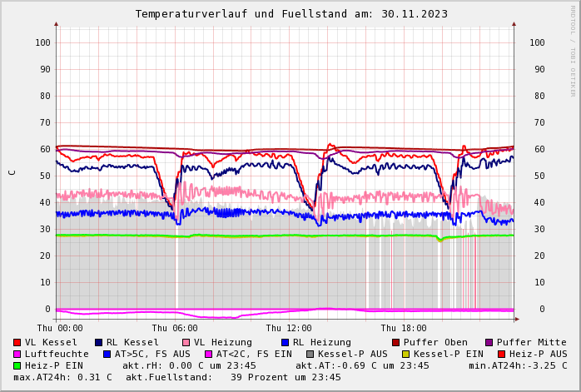Click the 'Puffer Oben' legend label
581x392 pixels.
[435, 342]
